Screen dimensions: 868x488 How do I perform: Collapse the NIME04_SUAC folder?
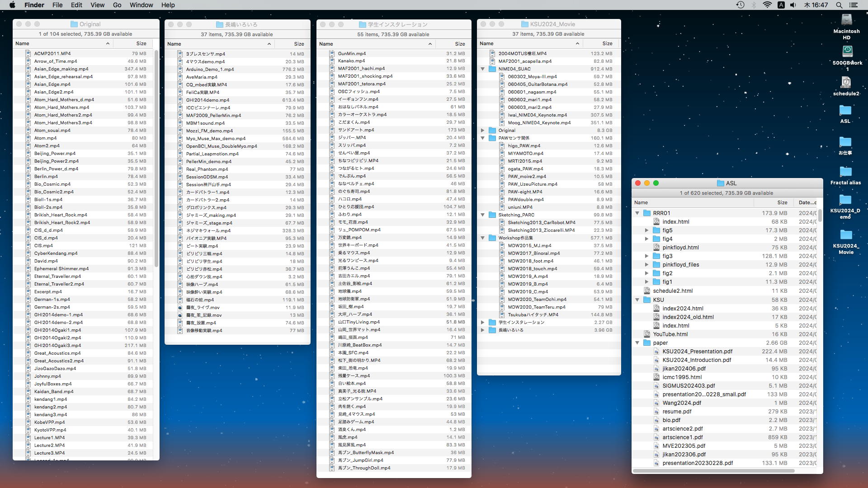(482, 69)
